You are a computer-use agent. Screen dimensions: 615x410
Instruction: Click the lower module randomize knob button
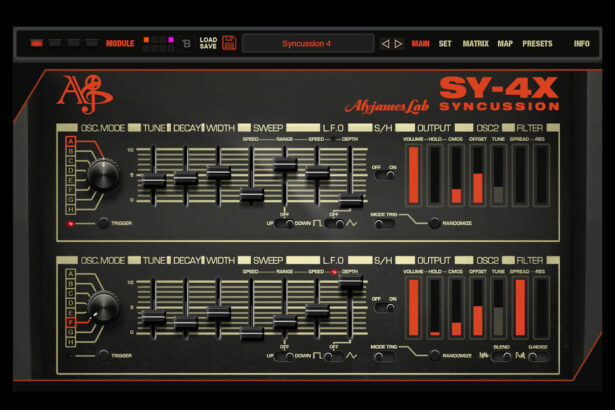[434, 355]
